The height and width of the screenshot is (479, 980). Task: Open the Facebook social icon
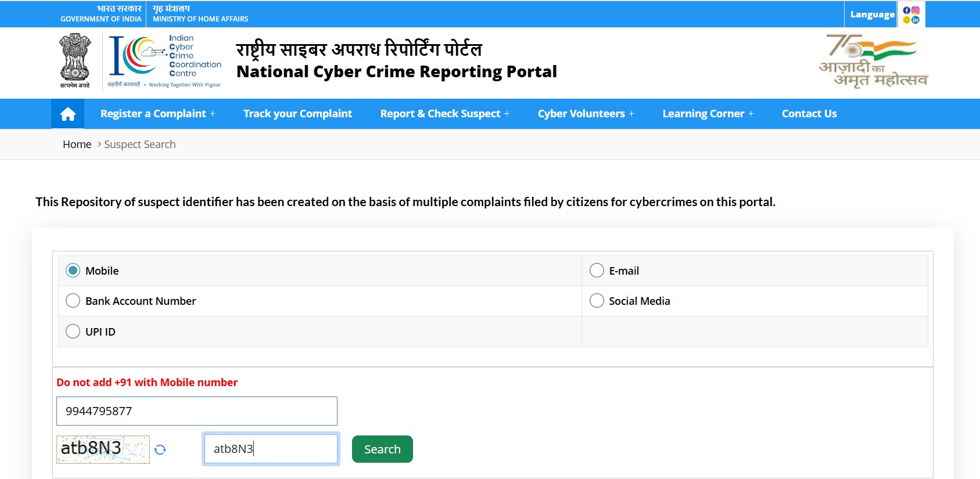[907, 10]
